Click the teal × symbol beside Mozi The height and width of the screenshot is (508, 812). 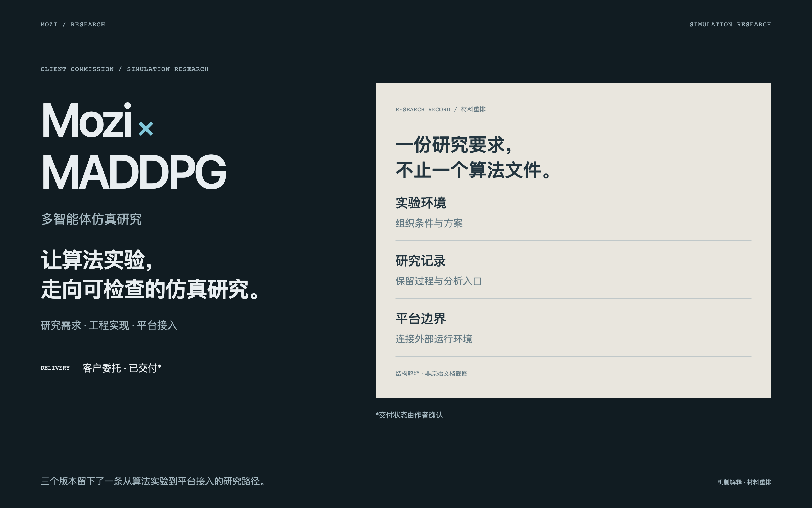click(146, 129)
